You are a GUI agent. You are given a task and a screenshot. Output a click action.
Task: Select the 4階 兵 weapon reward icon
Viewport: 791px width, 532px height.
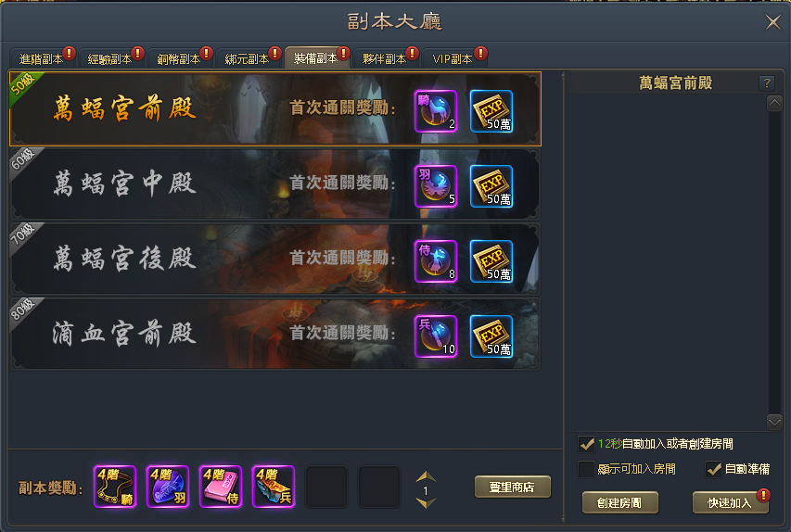click(x=274, y=487)
